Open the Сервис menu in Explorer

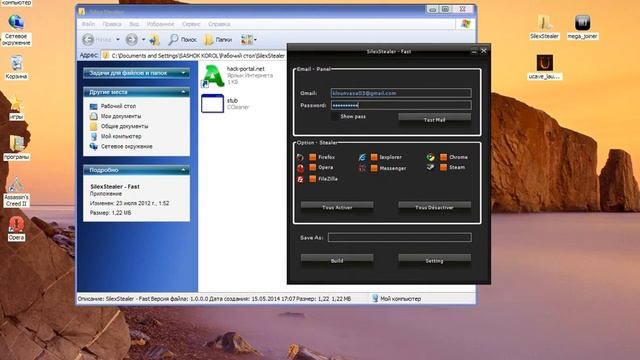pyautogui.click(x=191, y=24)
